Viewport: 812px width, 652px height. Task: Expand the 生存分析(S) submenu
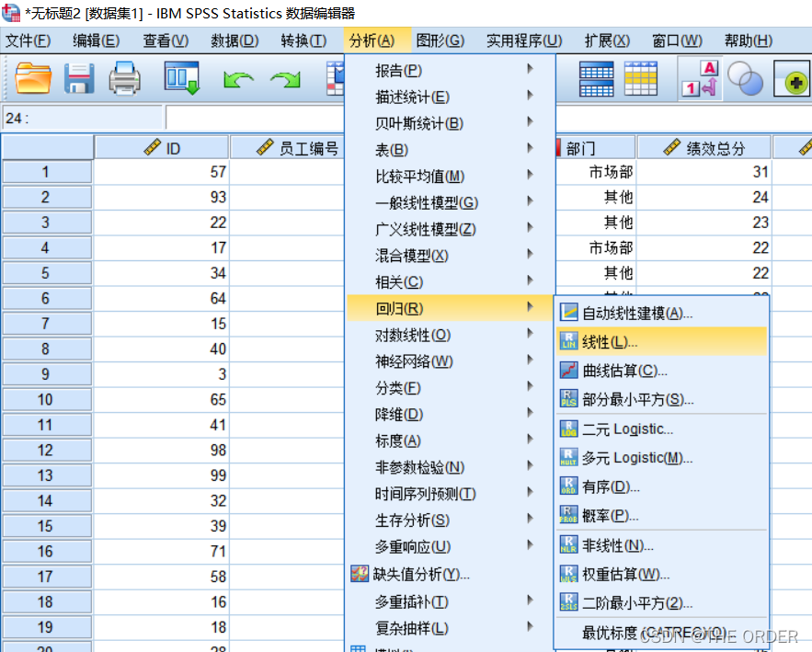point(451,520)
